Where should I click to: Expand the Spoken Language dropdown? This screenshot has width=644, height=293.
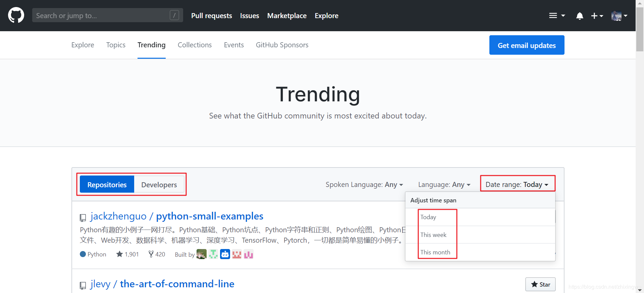[x=364, y=185]
